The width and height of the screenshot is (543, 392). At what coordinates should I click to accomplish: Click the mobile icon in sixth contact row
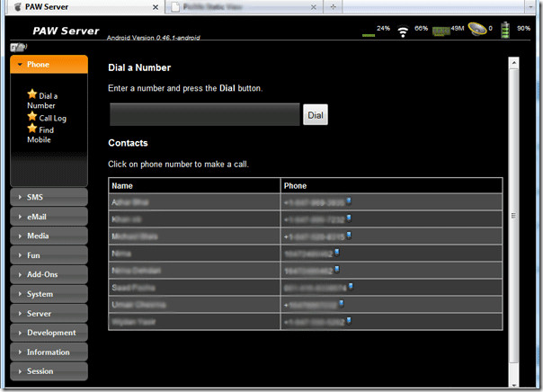[x=351, y=286]
